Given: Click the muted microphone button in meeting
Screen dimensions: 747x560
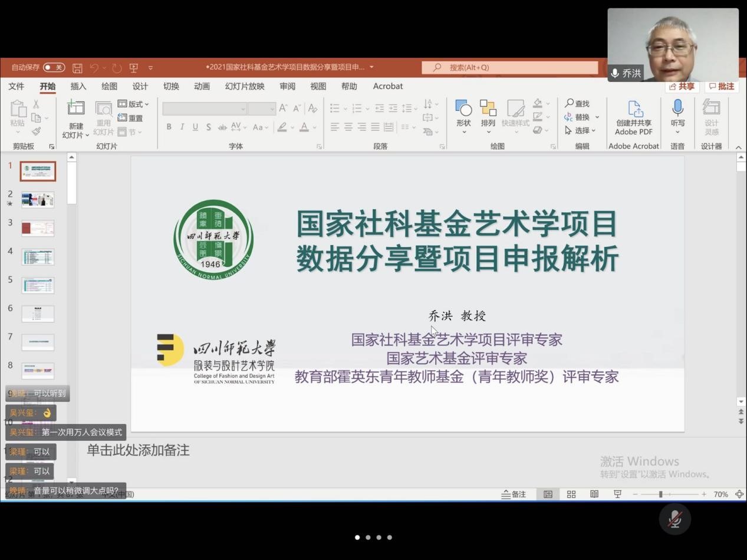Looking at the screenshot, I should click(x=674, y=519).
